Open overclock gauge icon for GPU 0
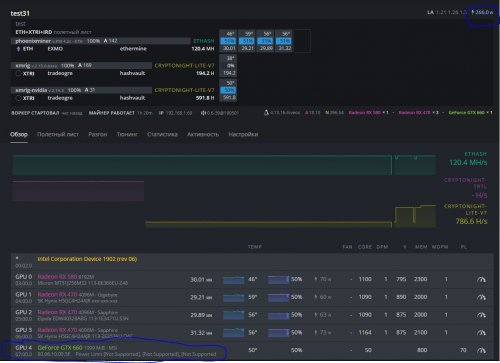Viewport: 500px width, 363px height. tap(481, 279)
